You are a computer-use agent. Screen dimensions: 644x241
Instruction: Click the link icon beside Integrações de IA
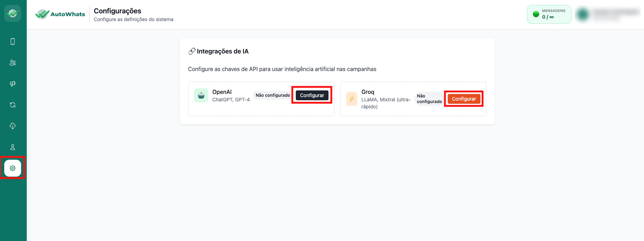192,51
